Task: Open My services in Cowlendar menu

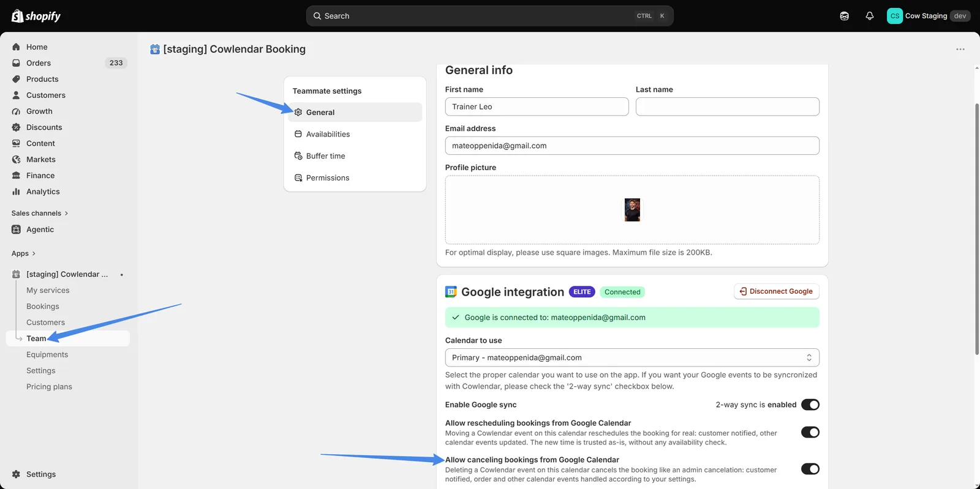Action: [x=48, y=290]
